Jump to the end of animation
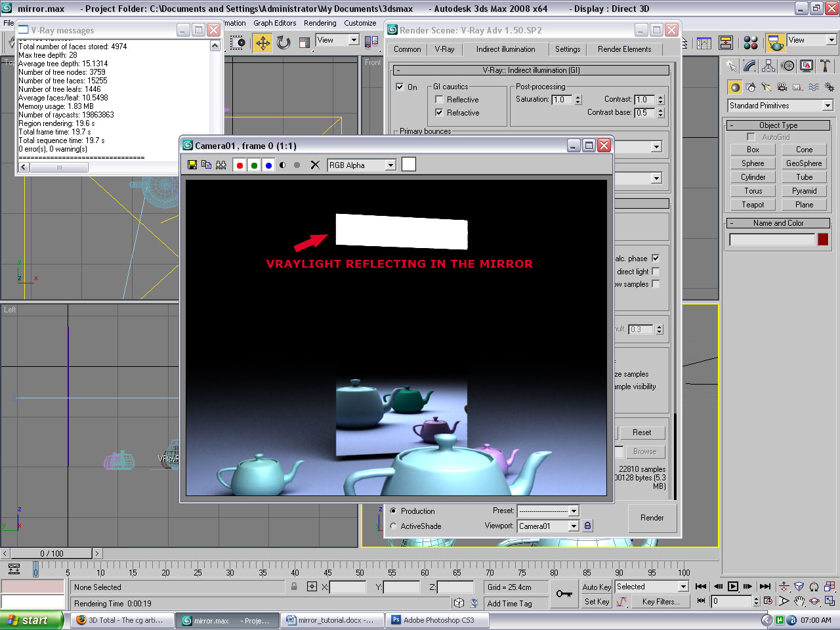Image resolution: width=840 pixels, height=630 pixels. pyautogui.click(x=765, y=586)
